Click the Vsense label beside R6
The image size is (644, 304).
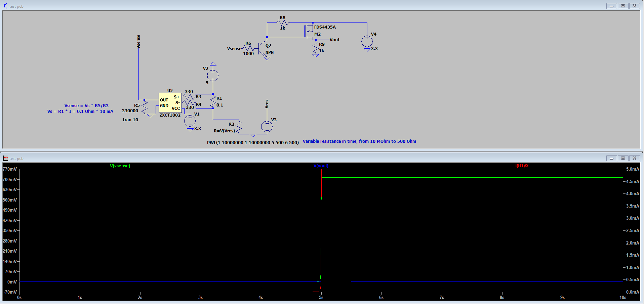tap(234, 49)
